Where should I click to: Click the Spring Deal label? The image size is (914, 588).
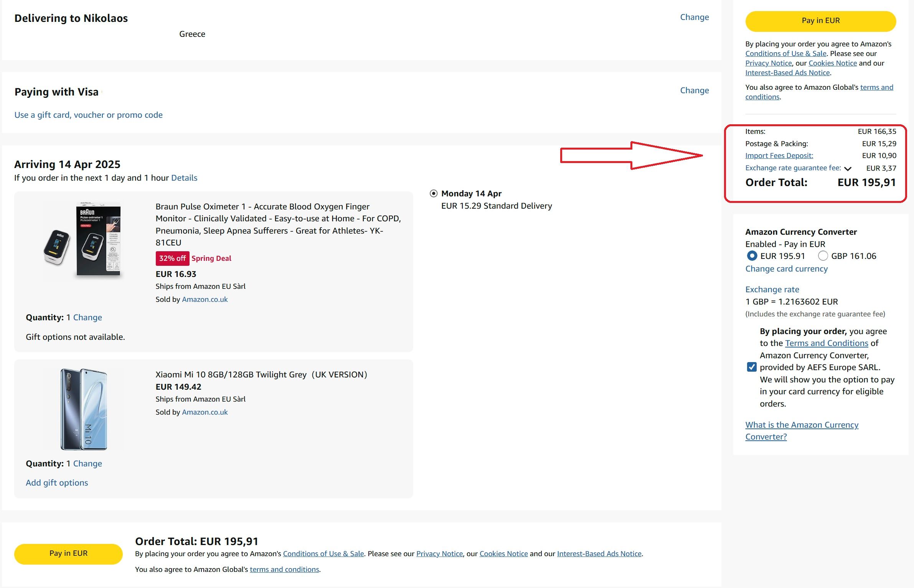[x=211, y=259]
